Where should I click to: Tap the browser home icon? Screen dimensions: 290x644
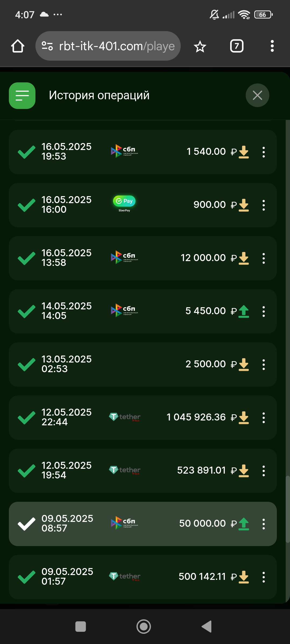pyautogui.click(x=18, y=46)
